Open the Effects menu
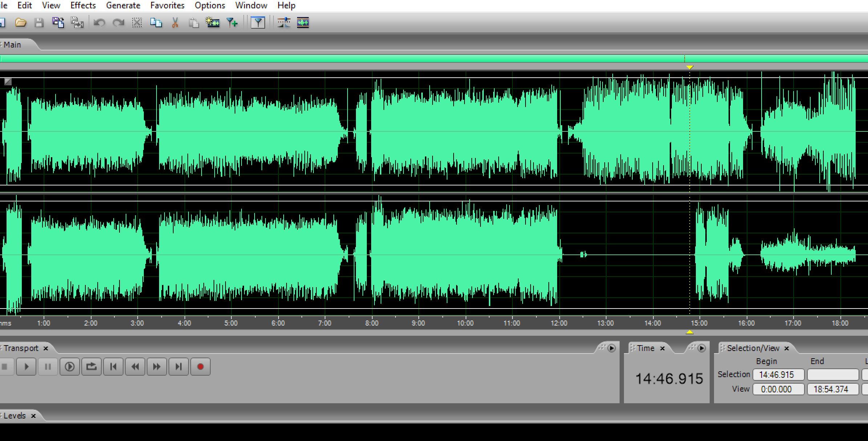The height and width of the screenshot is (441, 868). [83, 5]
